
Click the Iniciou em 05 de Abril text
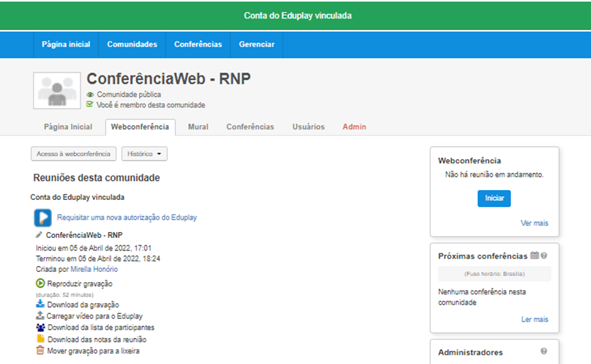tap(93, 248)
